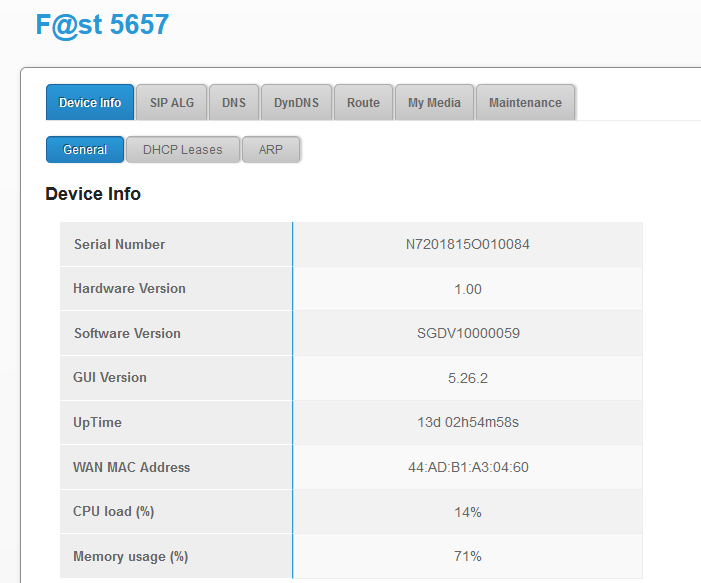Viewport: 701px width, 583px height.
Task: Click the Memory usage percentage value
Action: [x=467, y=556]
